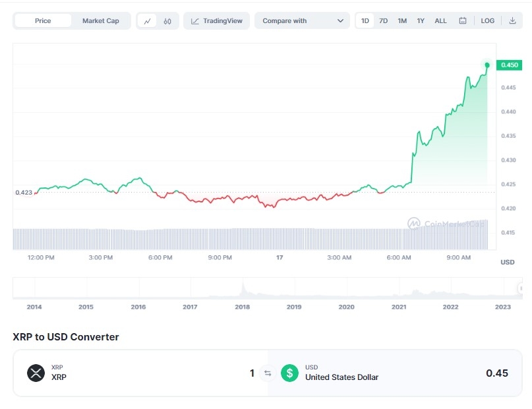Click the TradingView chart icon

(194, 21)
